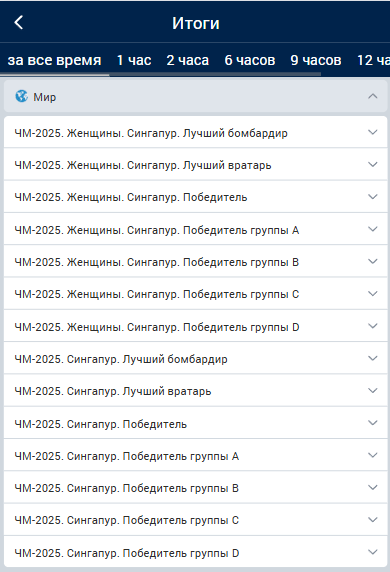Viewport: 390px width, 572px height.
Task: Expand chevron of ЧМ-2025. Сингапур. Победитель группы B
Action: tap(372, 487)
